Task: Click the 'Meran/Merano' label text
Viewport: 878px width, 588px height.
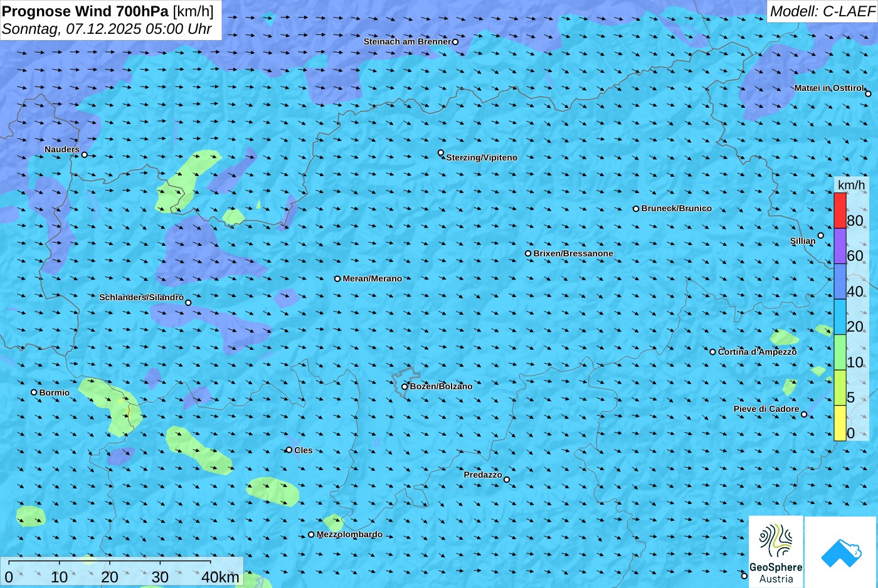Action: point(372,278)
